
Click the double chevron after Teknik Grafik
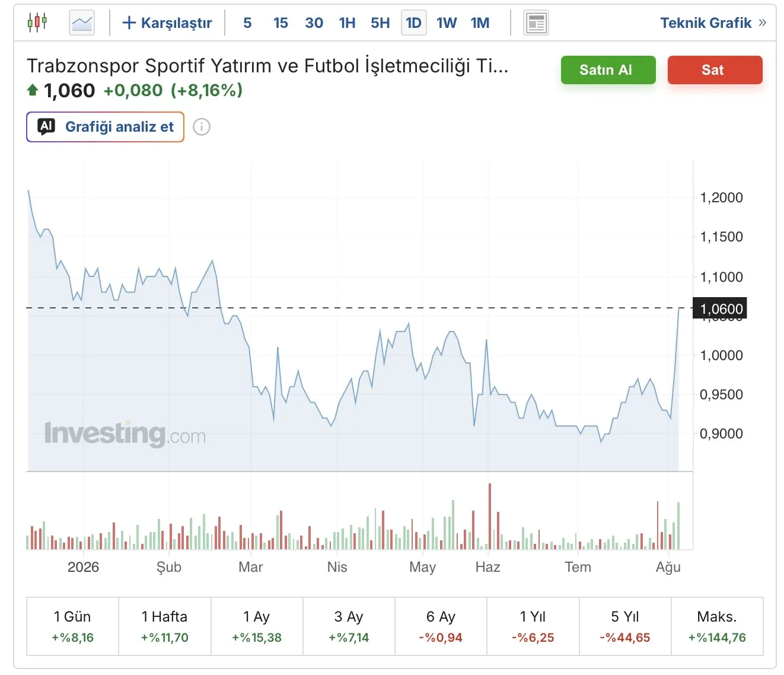click(762, 23)
